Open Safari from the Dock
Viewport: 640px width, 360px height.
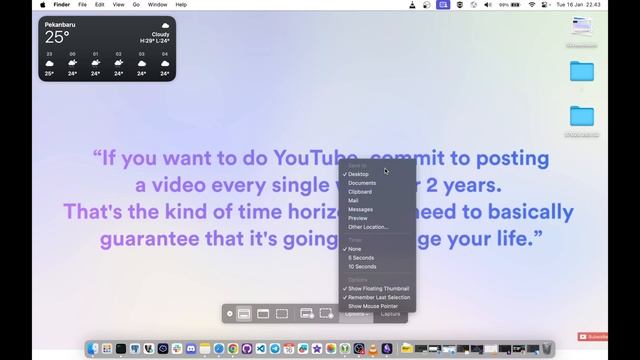pyautogui.click(x=219, y=349)
